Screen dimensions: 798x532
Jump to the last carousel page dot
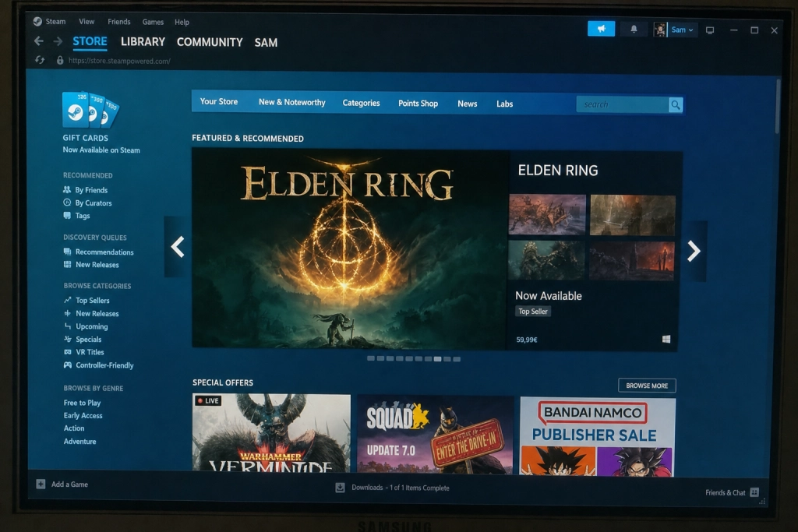point(457,359)
